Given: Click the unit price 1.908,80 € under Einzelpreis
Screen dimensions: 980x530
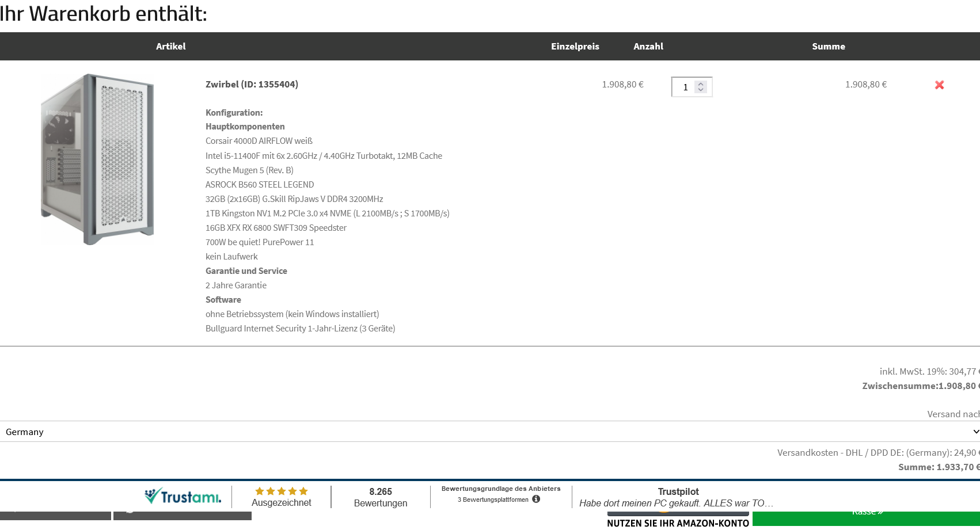Looking at the screenshot, I should coord(622,85).
